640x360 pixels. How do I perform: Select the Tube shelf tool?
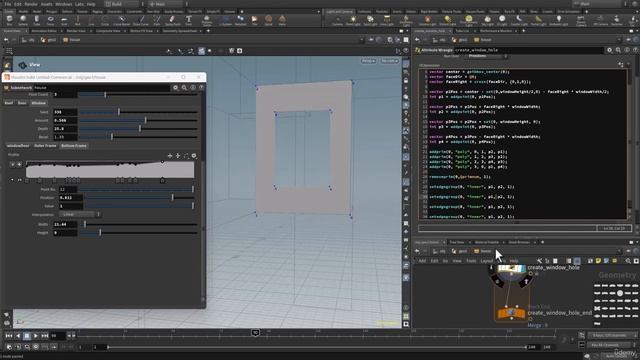pos(37,20)
